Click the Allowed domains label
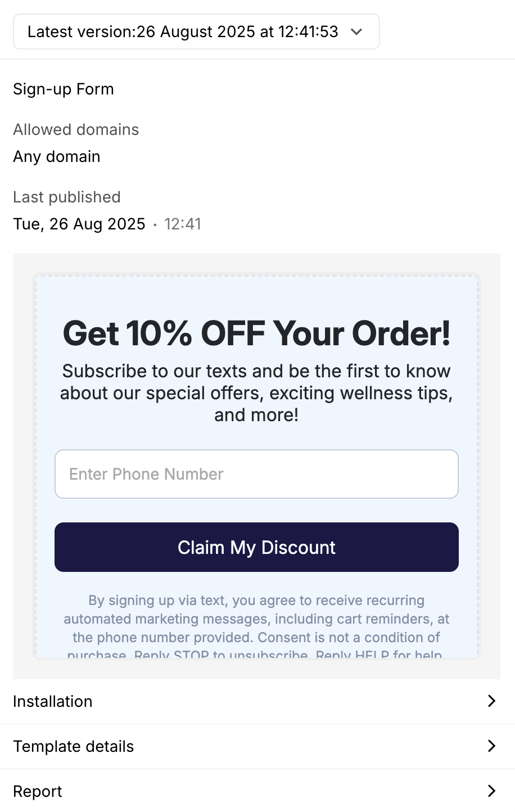 pyautogui.click(x=76, y=129)
